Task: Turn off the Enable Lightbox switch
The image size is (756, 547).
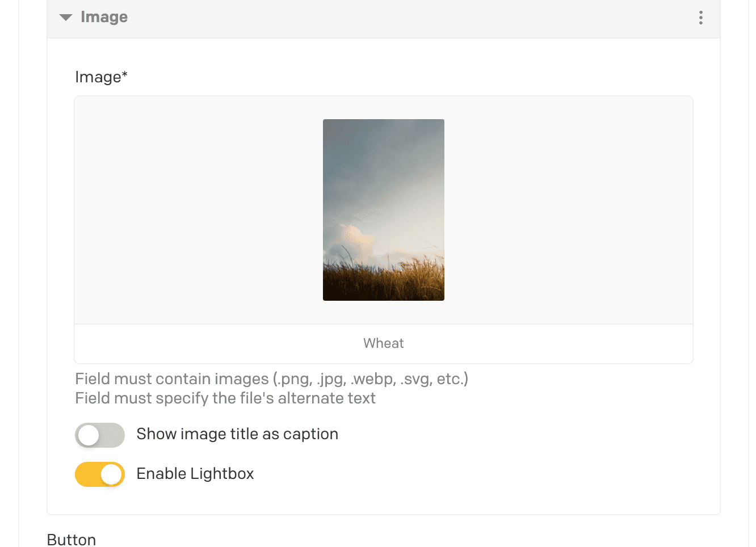Action: pos(100,474)
